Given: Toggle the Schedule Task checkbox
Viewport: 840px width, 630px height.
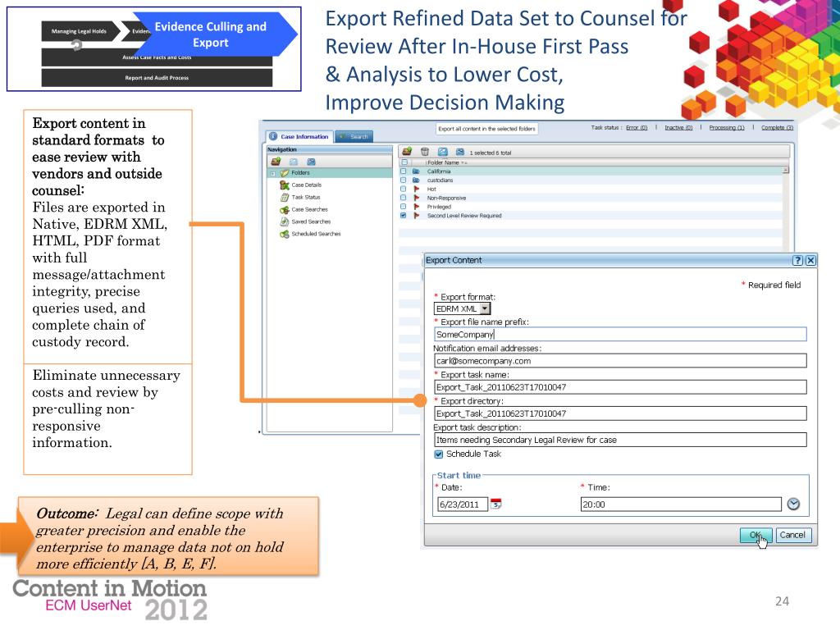Looking at the screenshot, I should click(439, 454).
